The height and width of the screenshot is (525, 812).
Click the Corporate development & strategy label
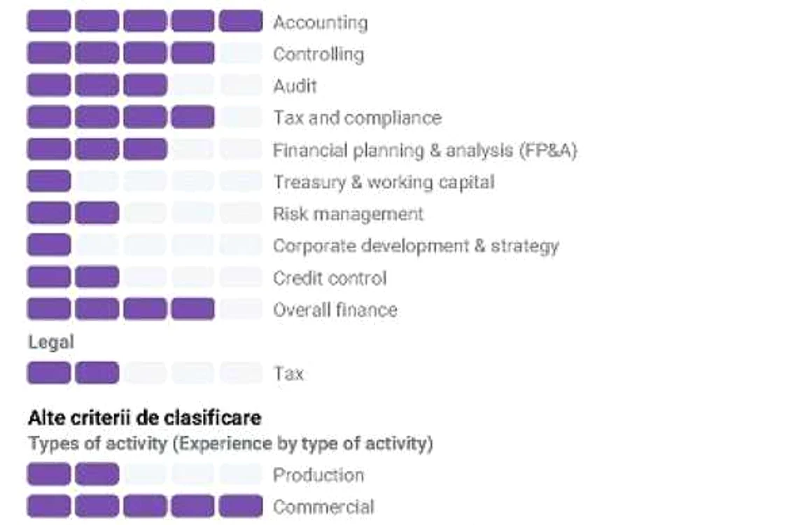(416, 246)
